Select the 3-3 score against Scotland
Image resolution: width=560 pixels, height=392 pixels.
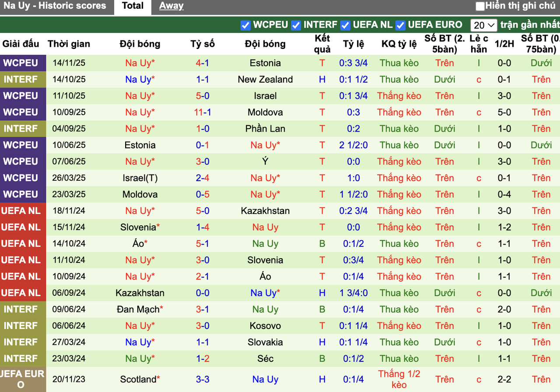point(203,379)
